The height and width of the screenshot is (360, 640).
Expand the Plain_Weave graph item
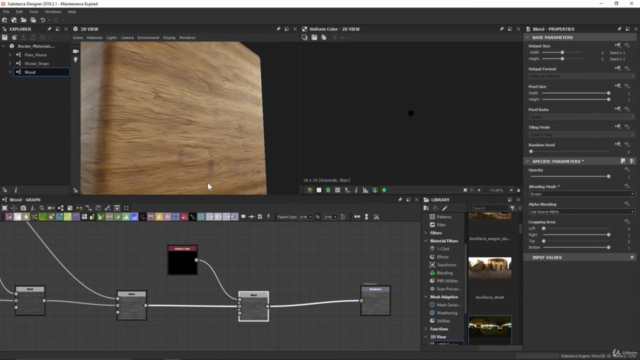(10, 55)
